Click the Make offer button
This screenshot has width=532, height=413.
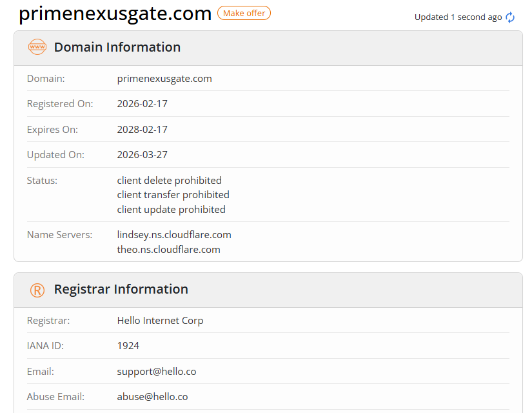[x=244, y=14]
